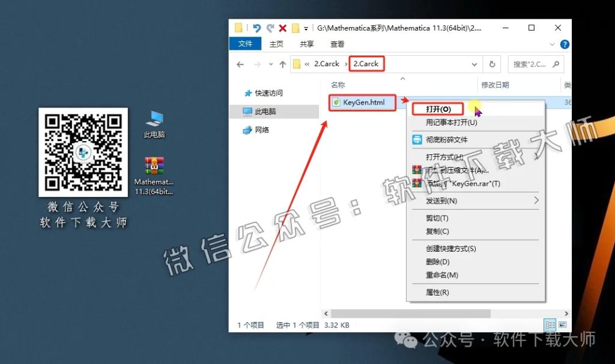Switch to the 查看 ribbon tab
This screenshot has height=364, width=615.
[x=338, y=44]
